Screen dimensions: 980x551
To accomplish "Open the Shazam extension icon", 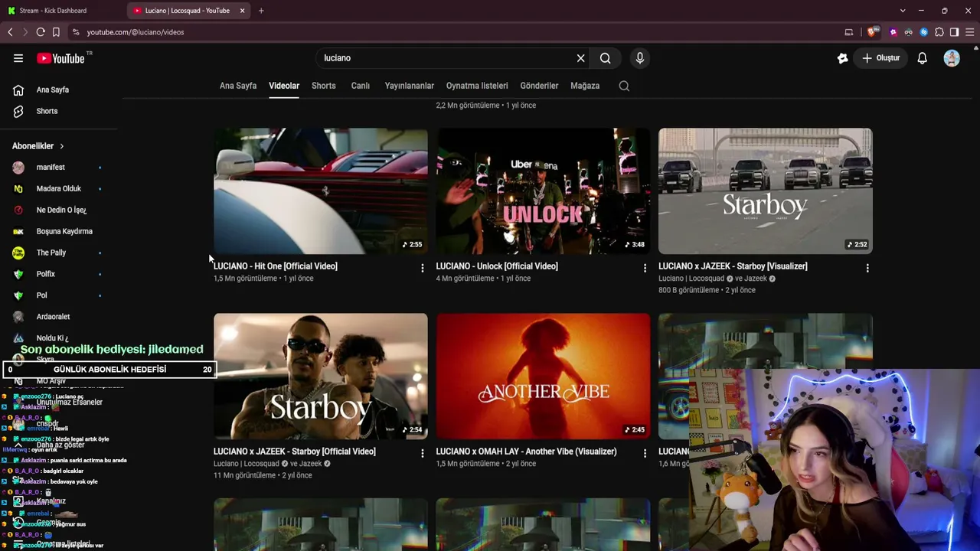I will click(923, 32).
